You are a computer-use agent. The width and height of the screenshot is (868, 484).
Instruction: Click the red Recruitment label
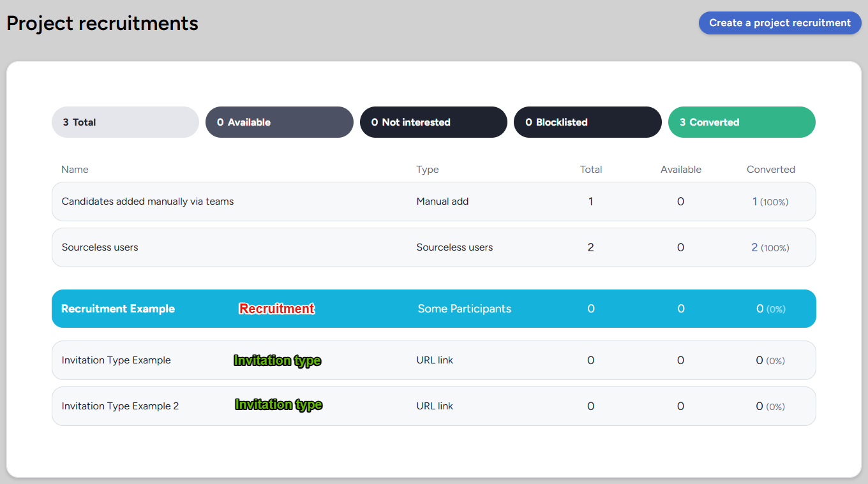click(277, 309)
